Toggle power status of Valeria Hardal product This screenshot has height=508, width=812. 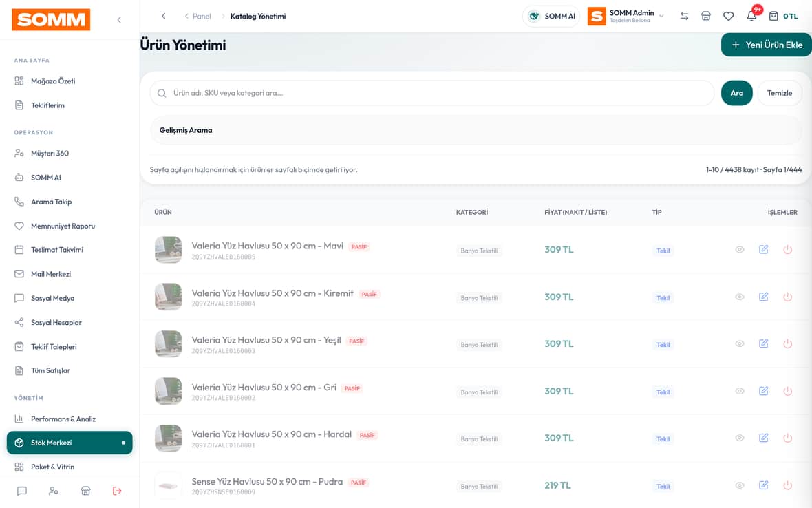coord(788,438)
